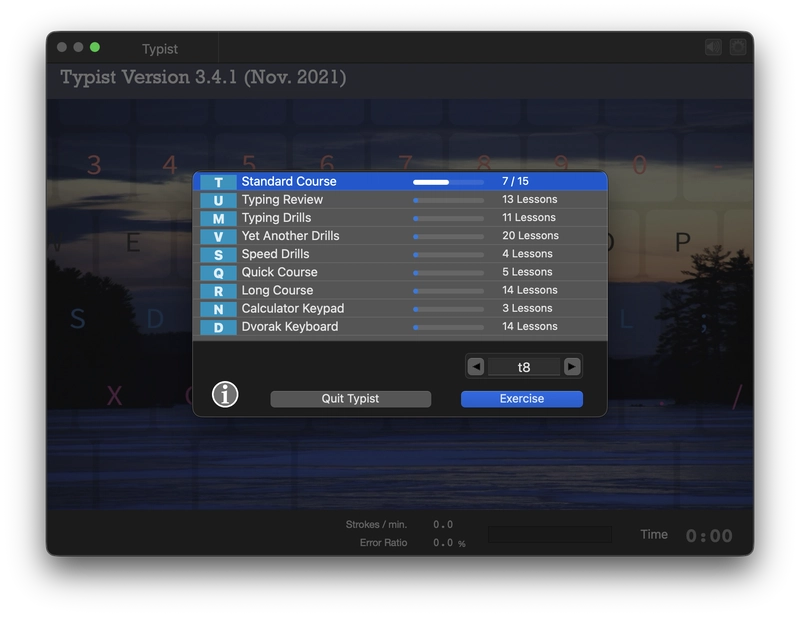Click the D icon for Dvorak Keyboard
Screen dimensions: 800x617
tap(218, 327)
